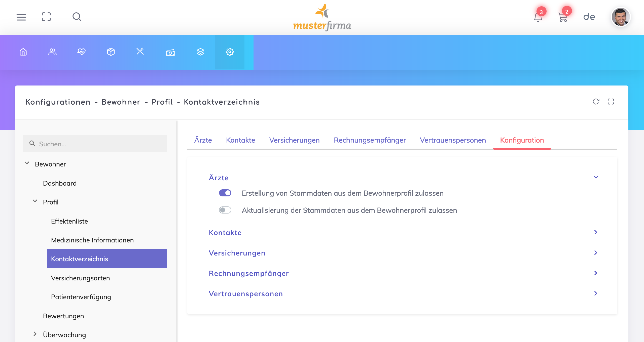The height and width of the screenshot is (342, 644).
Task: Collapse the Ärzte section chevron
Action: (x=596, y=177)
